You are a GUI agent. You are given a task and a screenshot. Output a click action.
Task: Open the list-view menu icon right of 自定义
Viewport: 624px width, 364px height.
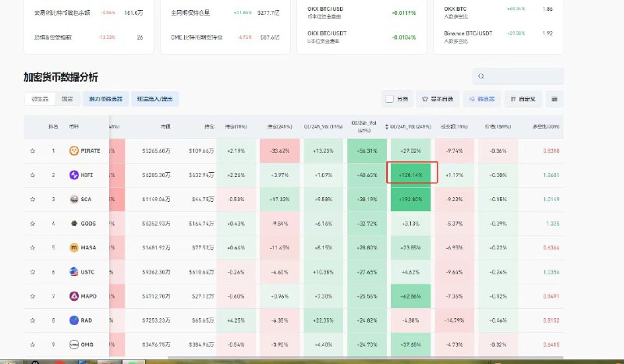click(554, 100)
